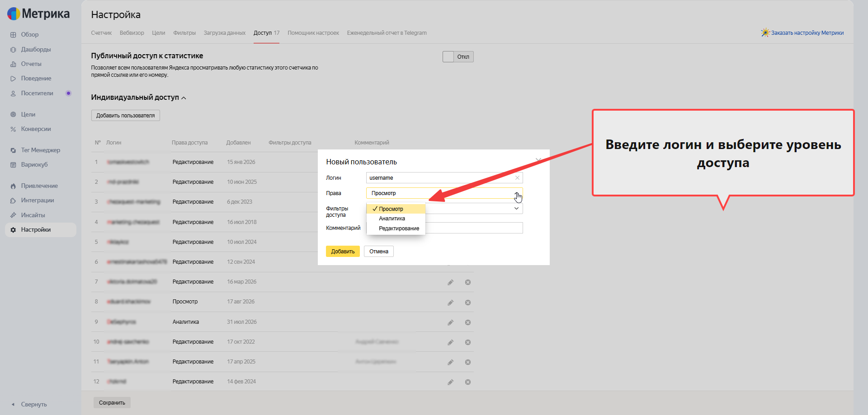Open the Загрузка данных tab
Image resolution: width=868 pixels, height=415 pixels.
point(225,33)
